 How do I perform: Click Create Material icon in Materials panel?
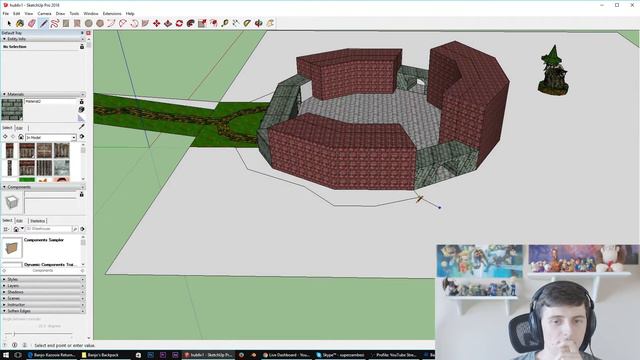(81, 109)
